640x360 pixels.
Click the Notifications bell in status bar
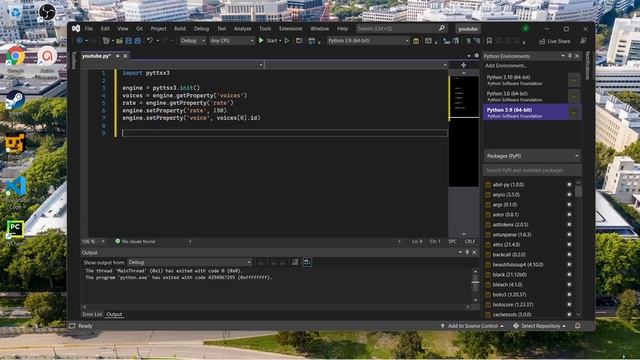[578, 326]
